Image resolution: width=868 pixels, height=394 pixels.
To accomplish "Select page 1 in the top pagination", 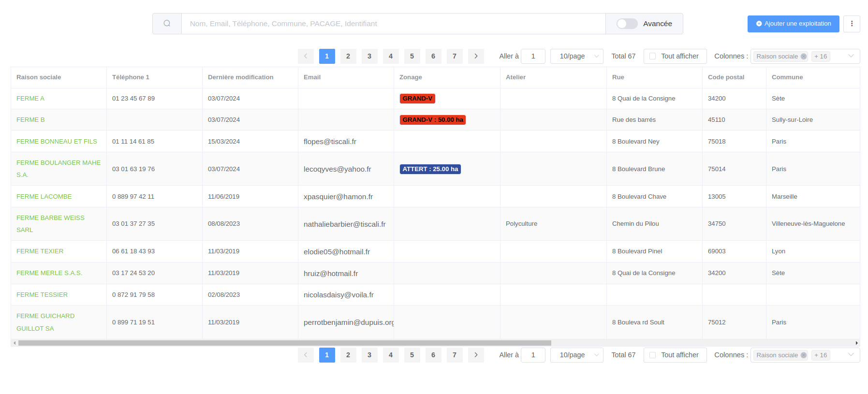I will click(327, 56).
